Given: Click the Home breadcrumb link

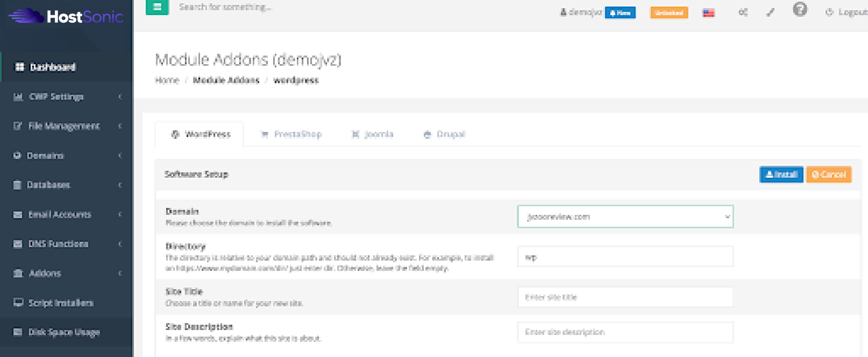Looking at the screenshot, I should click(167, 80).
